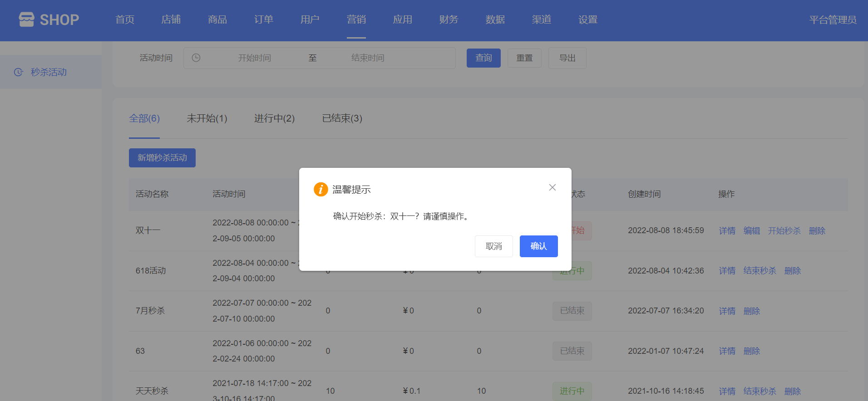This screenshot has height=401, width=868.
Task: Click created time 2022-08-08 18:45:59
Action: pos(666,230)
